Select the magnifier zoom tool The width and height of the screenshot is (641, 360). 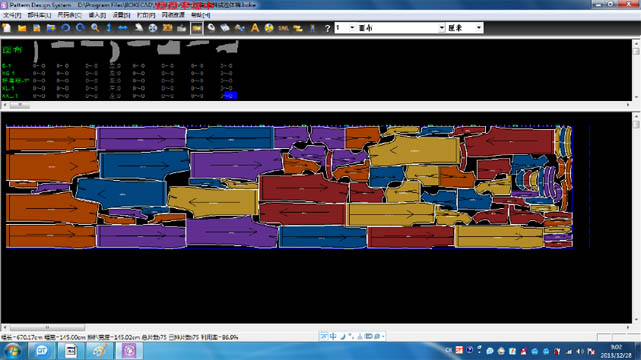click(x=95, y=28)
